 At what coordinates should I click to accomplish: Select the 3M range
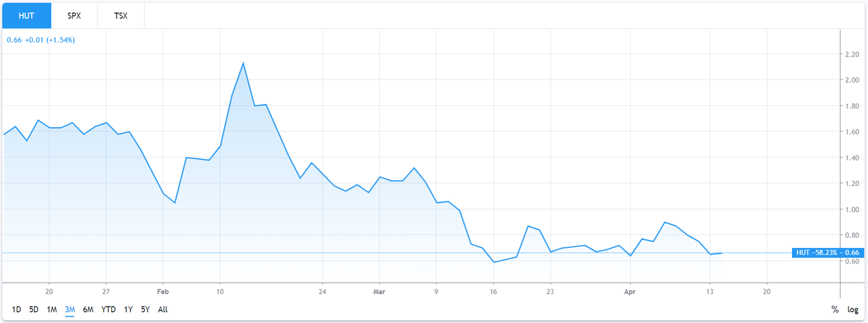70,309
